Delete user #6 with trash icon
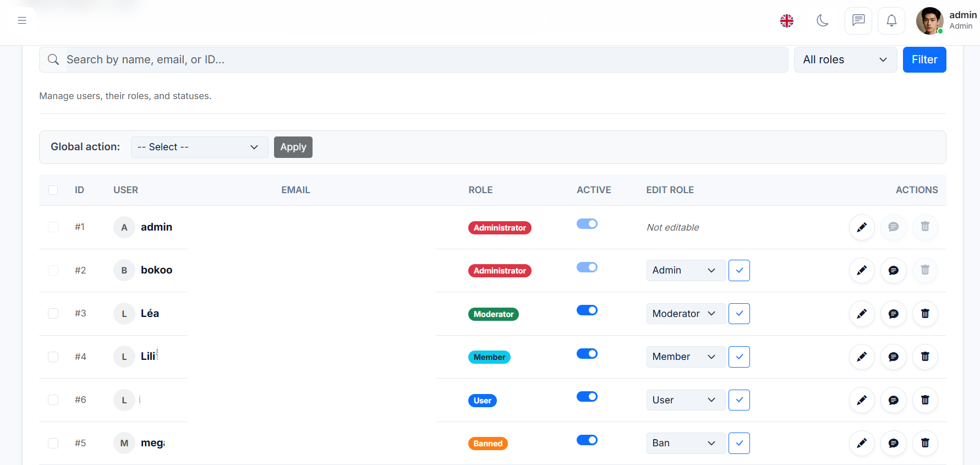 pyautogui.click(x=925, y=400)
